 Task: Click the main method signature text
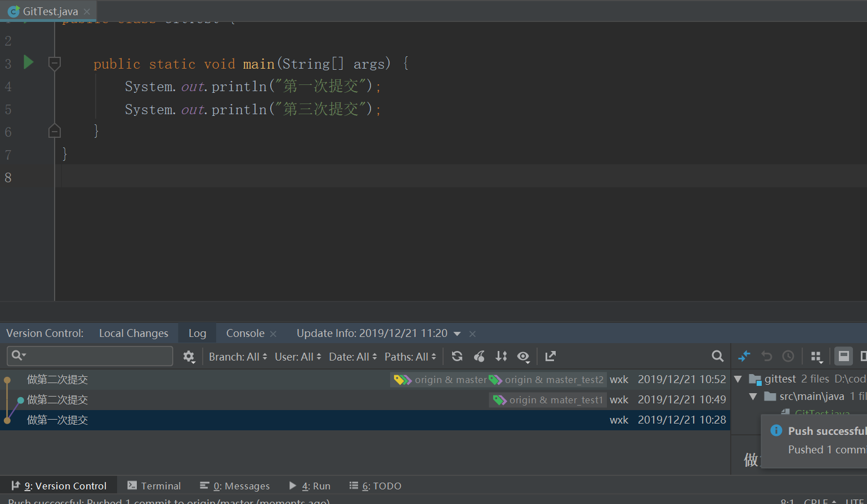click(251, 64)
